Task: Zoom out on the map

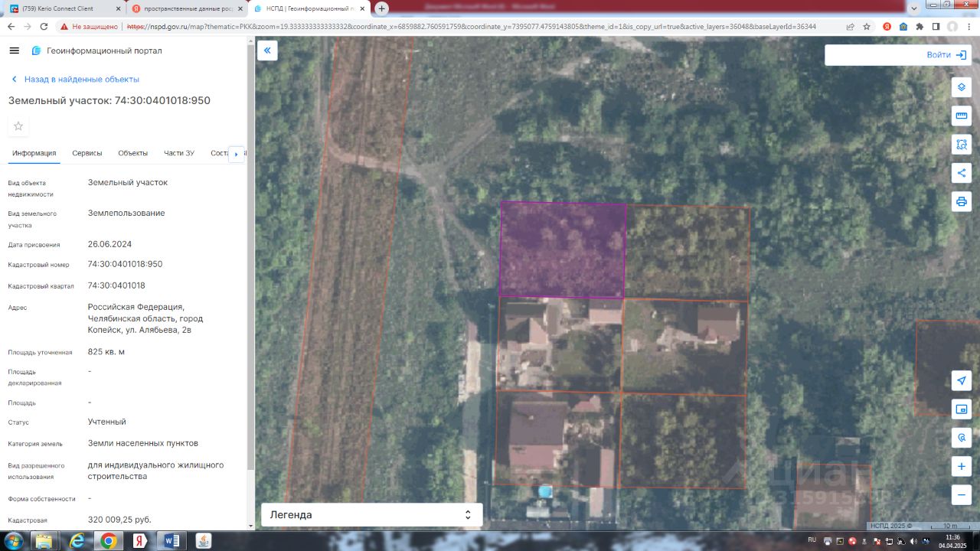Action: click(x=961, y=494)
